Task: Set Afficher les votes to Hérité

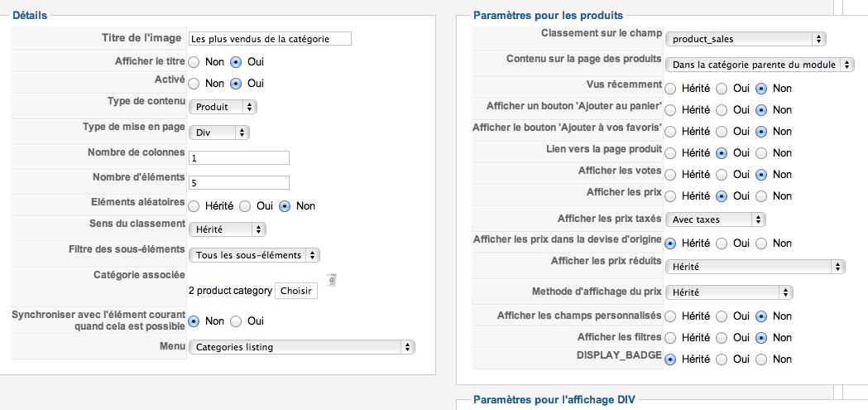Action: [670, 175]
